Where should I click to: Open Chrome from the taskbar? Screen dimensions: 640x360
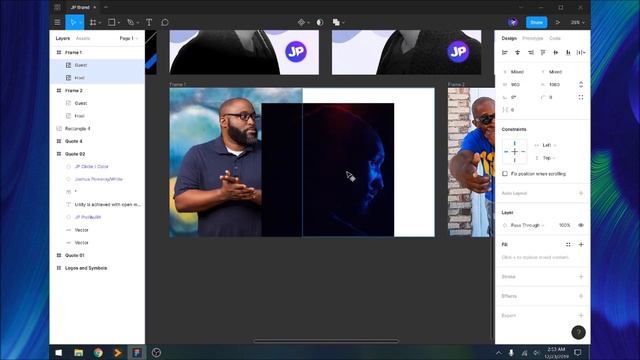(98, 353)
